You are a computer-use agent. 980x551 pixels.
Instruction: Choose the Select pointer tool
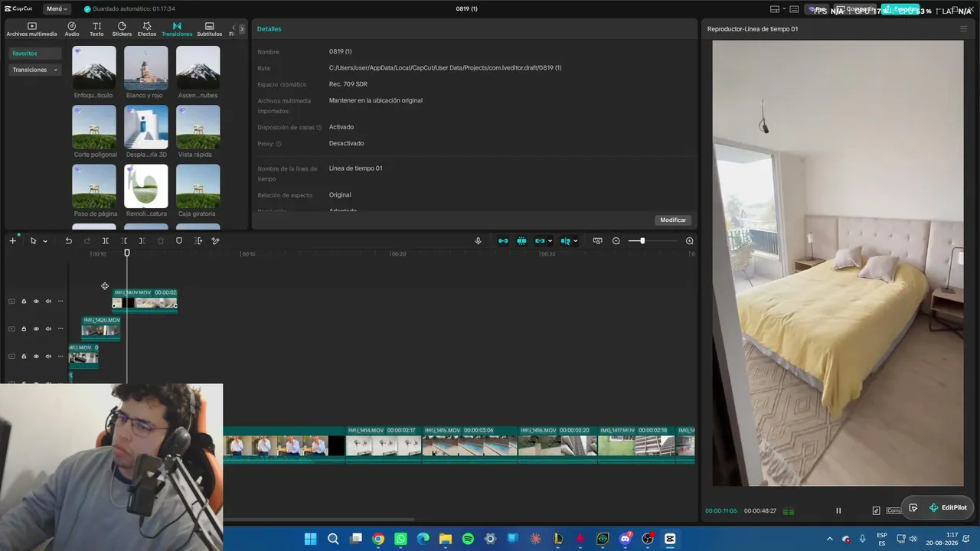point(33,241)
